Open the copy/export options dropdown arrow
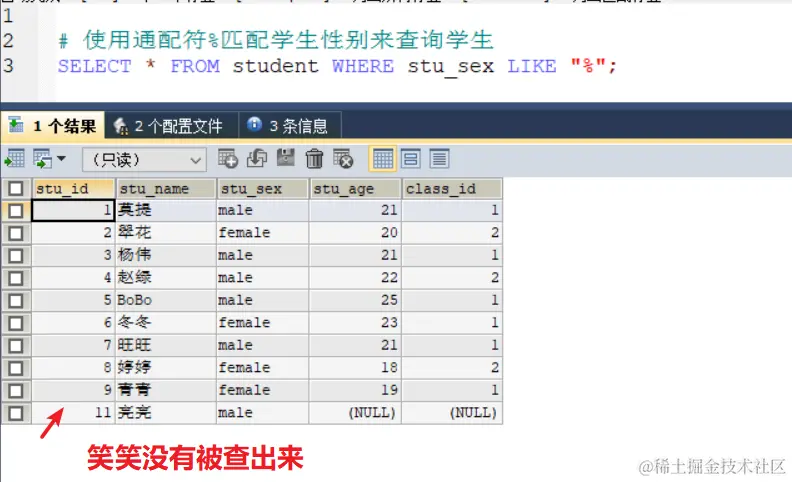The image size is (792, 482). (x=62, y=159)
